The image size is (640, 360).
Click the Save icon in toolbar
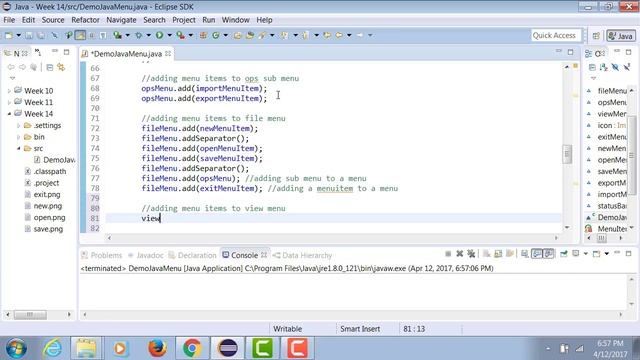[x=29, y=36]
